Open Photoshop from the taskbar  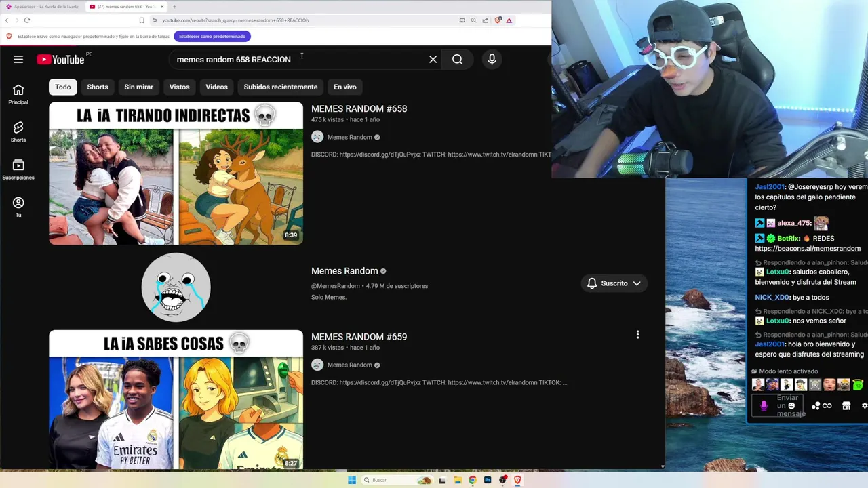(x=488, y=480)
